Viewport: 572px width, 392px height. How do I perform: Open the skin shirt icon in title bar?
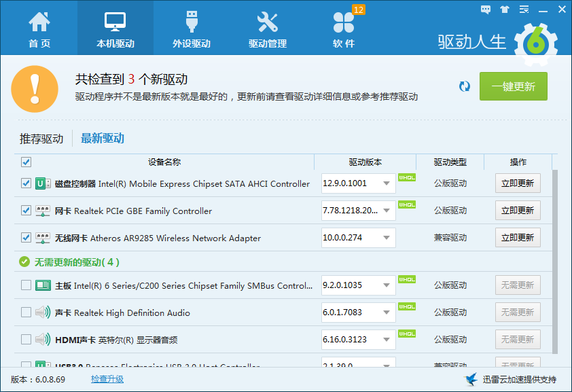[x=504, y=10]
